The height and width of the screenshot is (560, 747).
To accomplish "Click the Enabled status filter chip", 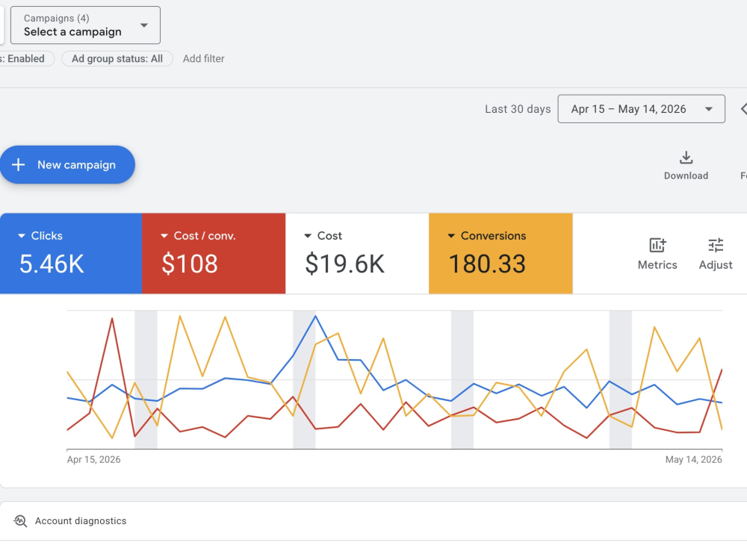I will pyautogui.click(x=25, y=58).
